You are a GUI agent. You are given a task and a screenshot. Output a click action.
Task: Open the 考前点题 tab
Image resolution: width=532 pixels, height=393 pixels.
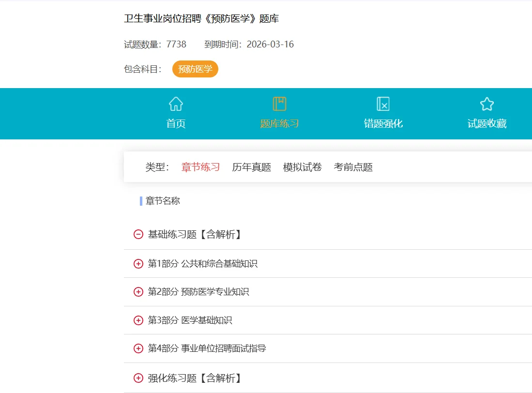pos(352,166)
